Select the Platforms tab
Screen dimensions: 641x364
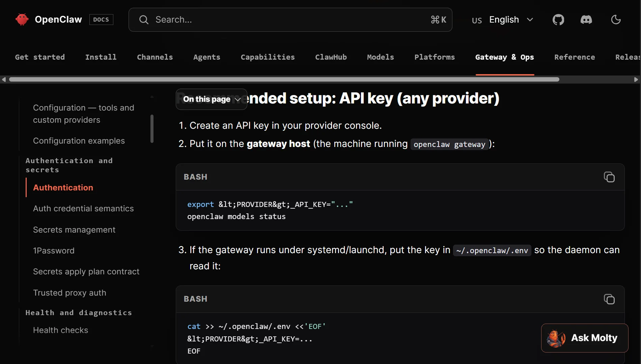[435, 57]
